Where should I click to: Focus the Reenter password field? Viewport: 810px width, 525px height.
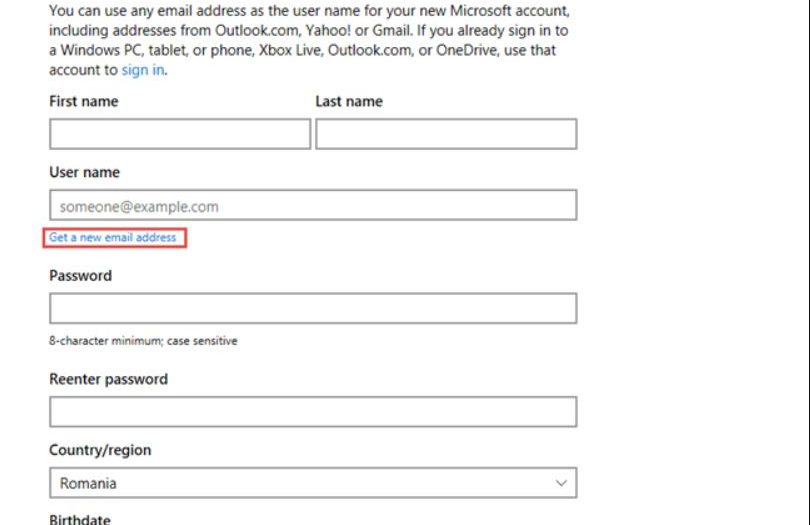[313, 412]
